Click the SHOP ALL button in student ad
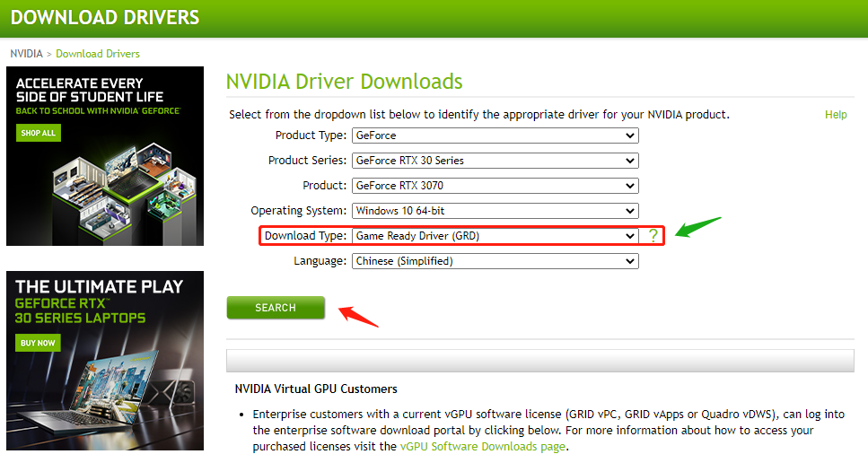Image resolution: width=868 pixels, height=463 pixels. click(x=39, y=133)
